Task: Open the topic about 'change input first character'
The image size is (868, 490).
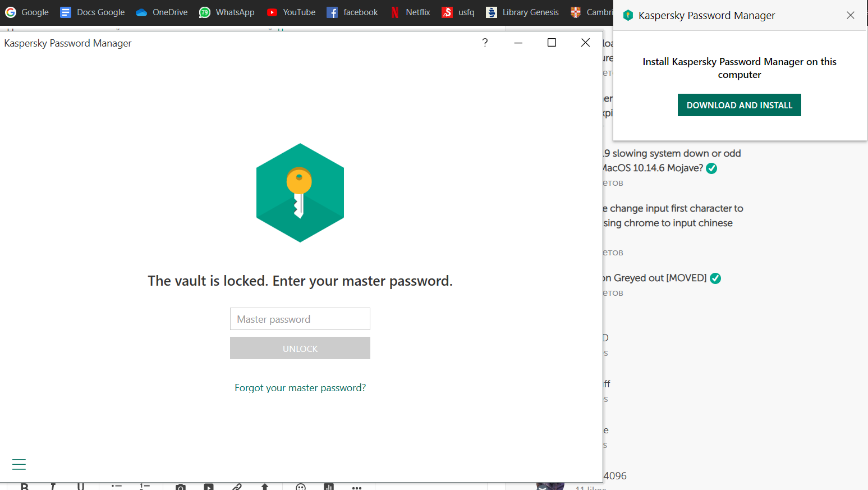Action: 673,216
